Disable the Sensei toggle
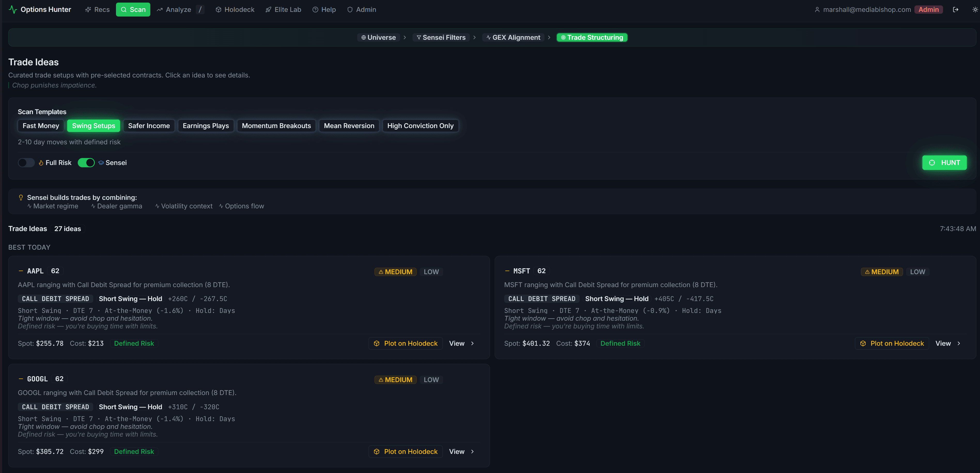Viewport: 980px width, 473px height. pos(86,162)
